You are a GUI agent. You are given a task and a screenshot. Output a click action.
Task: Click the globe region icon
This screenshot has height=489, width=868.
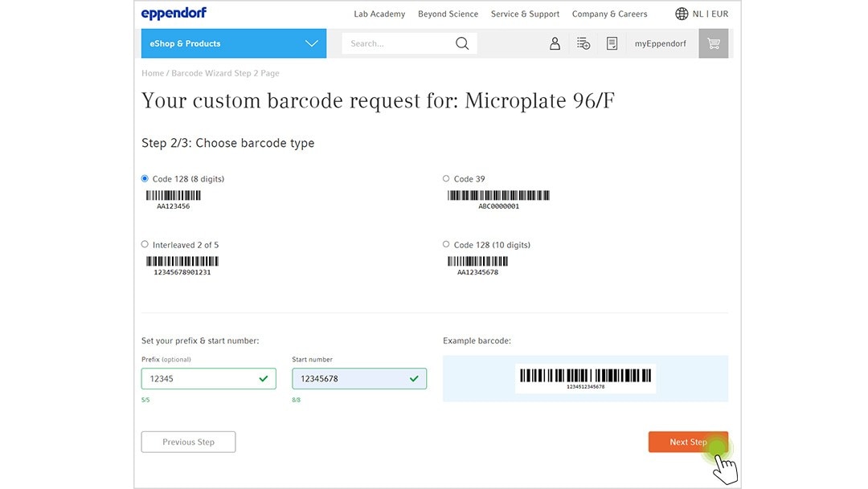(x=682, y=14)
